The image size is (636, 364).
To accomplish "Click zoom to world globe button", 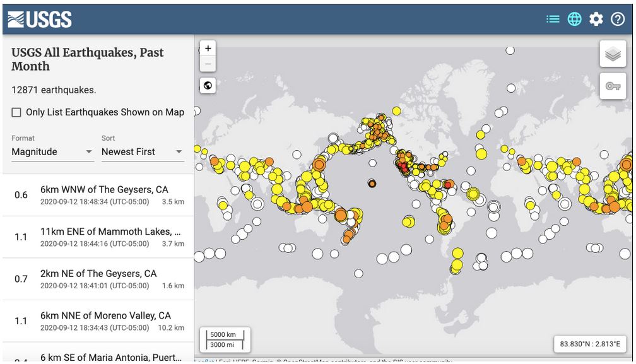I will click(x=208, y=86).
